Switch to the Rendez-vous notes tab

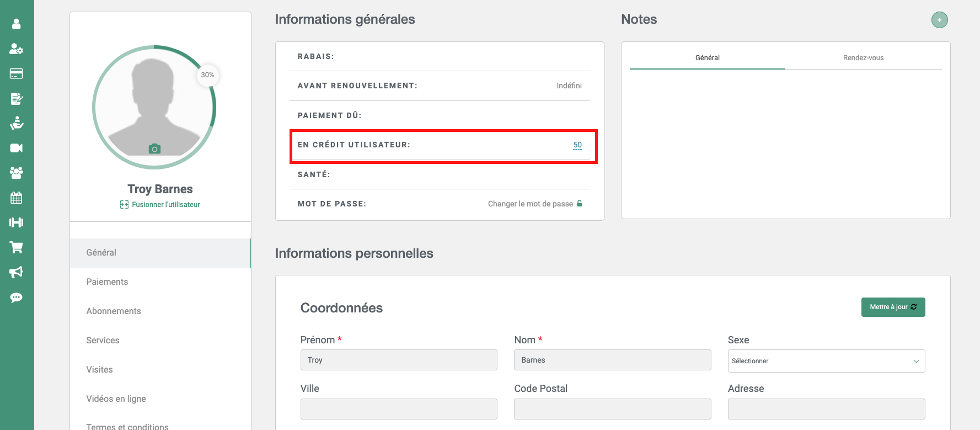click(x=863, y=58)
